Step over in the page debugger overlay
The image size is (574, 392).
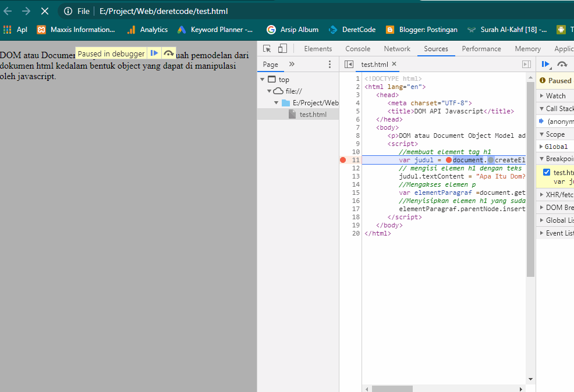168,54
